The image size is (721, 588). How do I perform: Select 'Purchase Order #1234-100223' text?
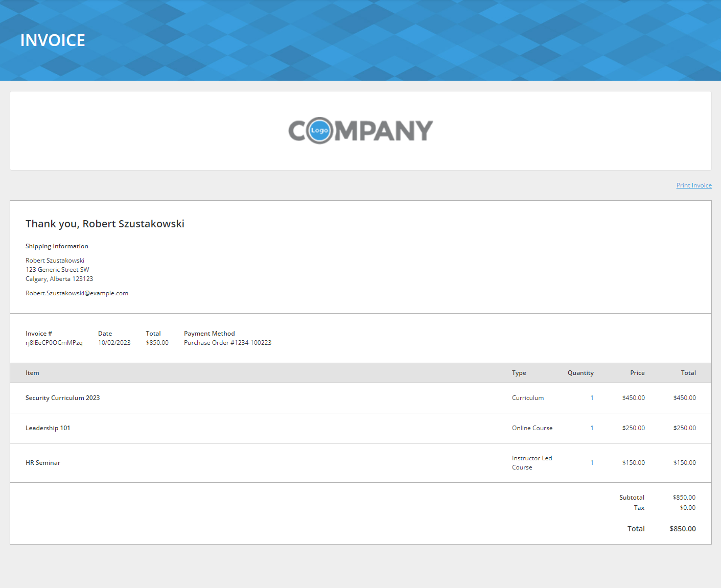pyautogui.click(x=227, y=343)
